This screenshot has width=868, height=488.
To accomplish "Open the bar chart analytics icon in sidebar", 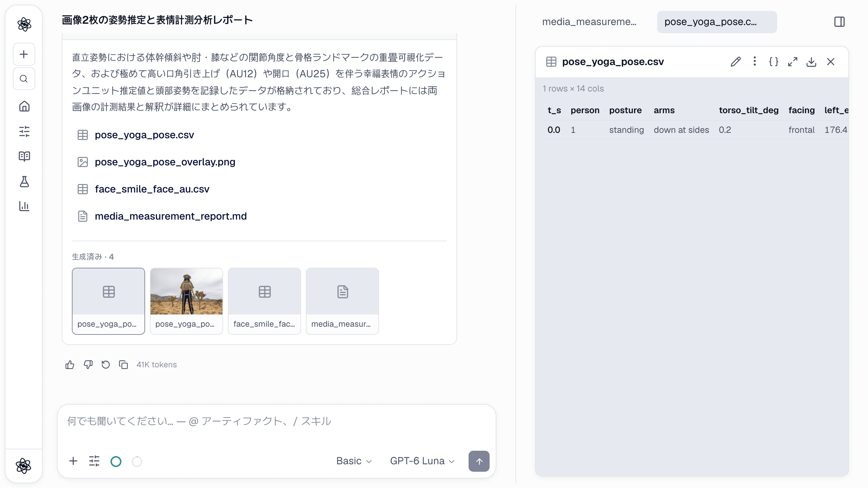I will tap(24, 206).
